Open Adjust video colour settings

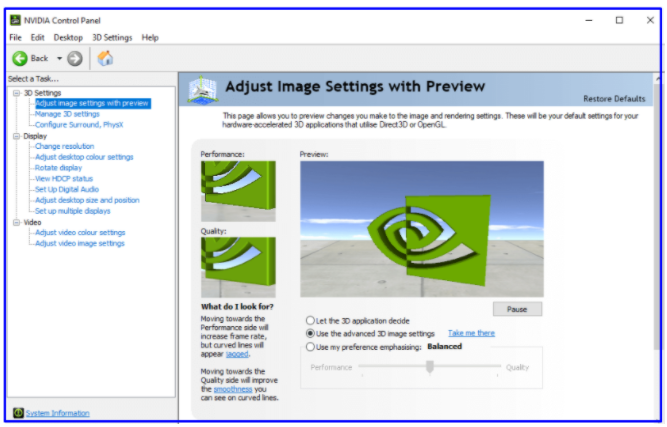pos(80,233)
